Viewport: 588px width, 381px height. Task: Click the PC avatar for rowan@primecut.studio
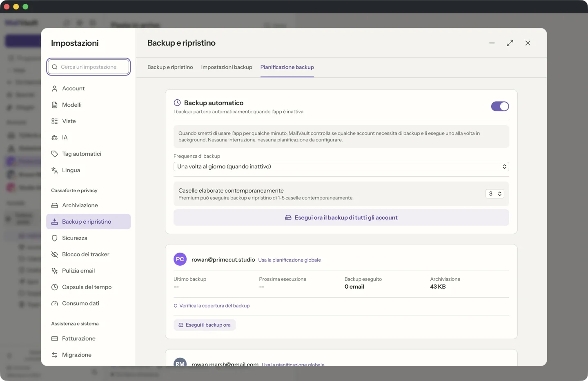[x=180, y=259]
